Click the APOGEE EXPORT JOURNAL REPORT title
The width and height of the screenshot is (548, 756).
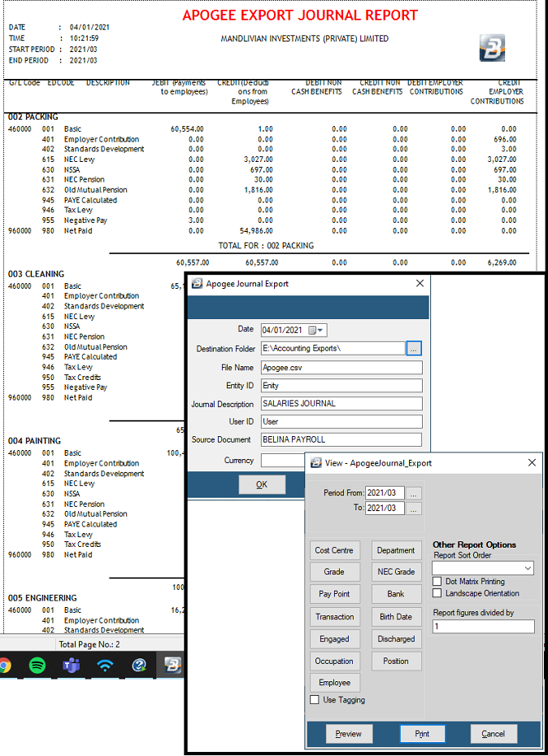point(300,15)
